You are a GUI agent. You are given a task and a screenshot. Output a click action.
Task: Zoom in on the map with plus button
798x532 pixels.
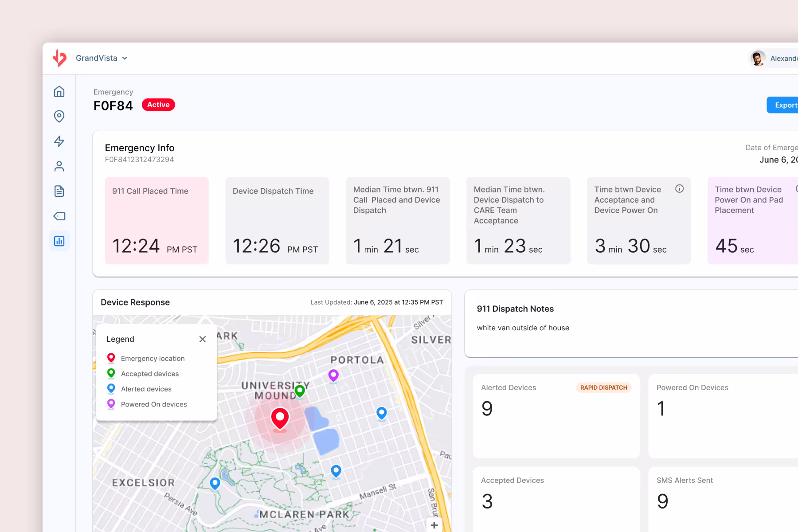(434, 525)
